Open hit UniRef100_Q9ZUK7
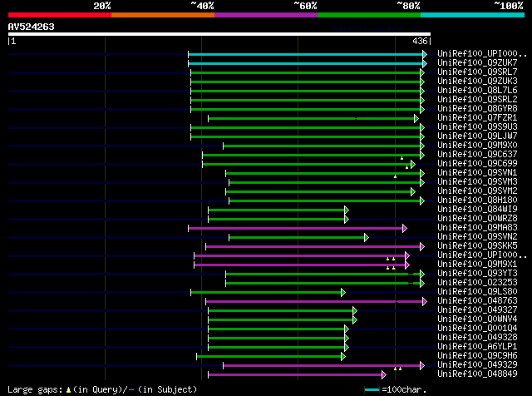 tap(477, 63)
